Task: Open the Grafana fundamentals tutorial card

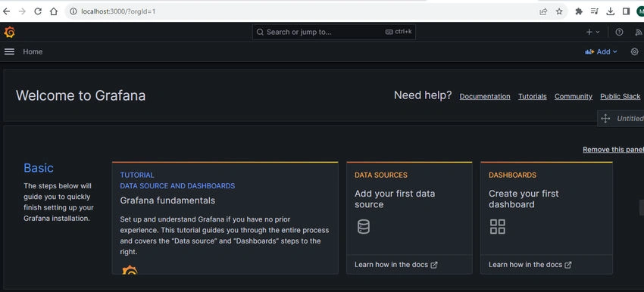Action: click(225, 218)
